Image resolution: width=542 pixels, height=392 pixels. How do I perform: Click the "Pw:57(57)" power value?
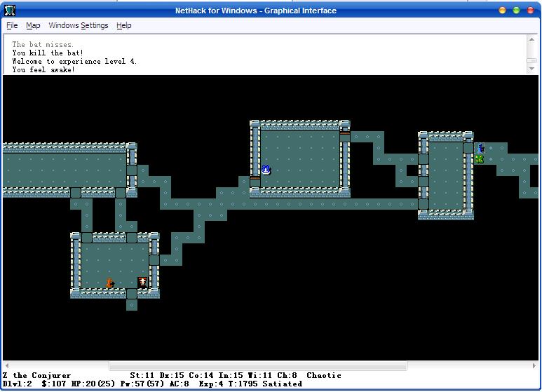pos(142,384)
